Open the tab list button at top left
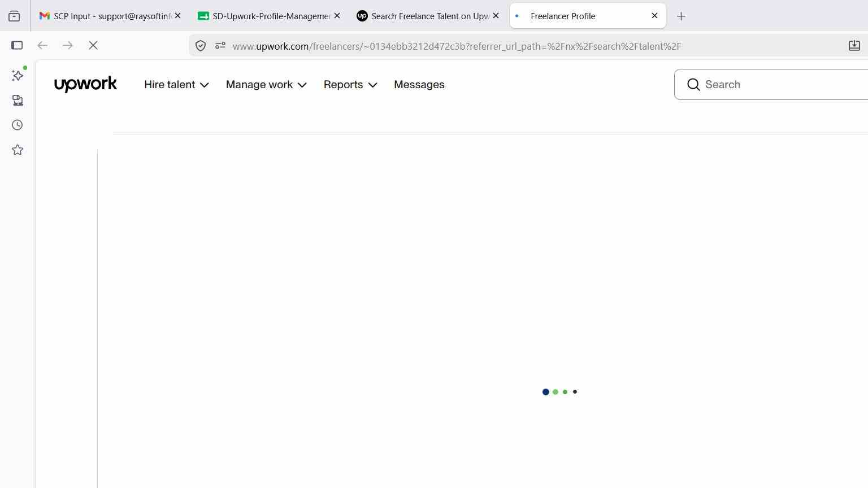The image size is (868, 488). 14,16
